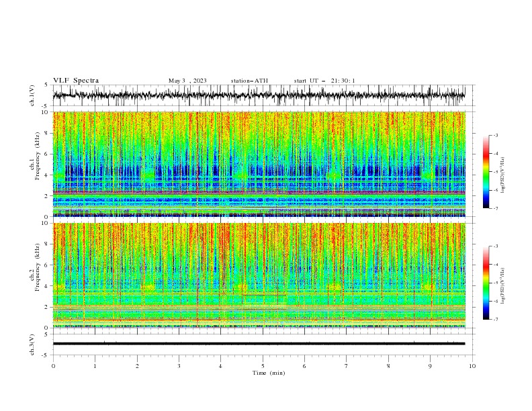Click the "10" tick on the time axis

(x=472, y=366)
